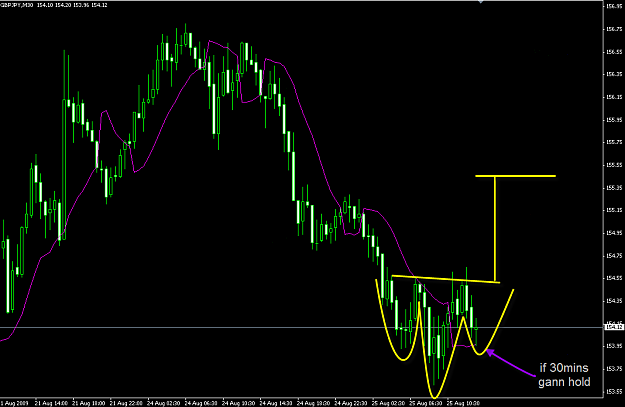This screenshot has height=407, width=625.
Task: Click the 154.75 price axis label
Action: [614, 256]
